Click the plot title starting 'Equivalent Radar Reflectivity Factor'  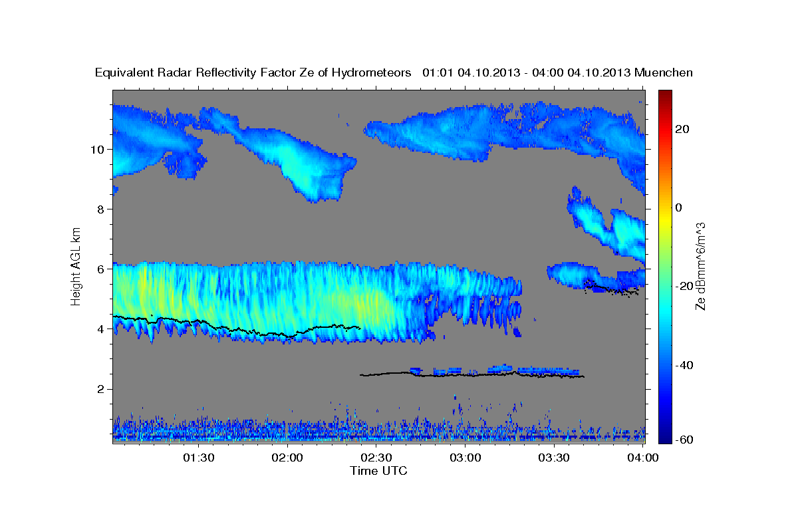(x=394, y=72)
